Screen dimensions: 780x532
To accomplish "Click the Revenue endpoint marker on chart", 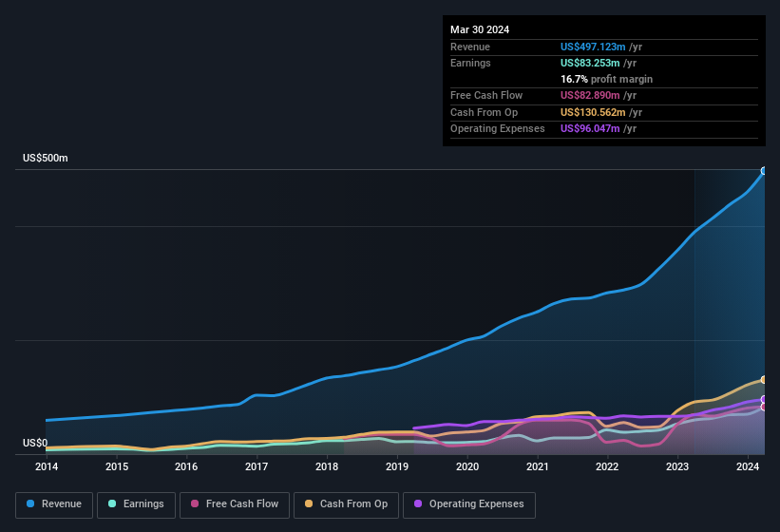I will pyautogui.click(x=764, y=171).
